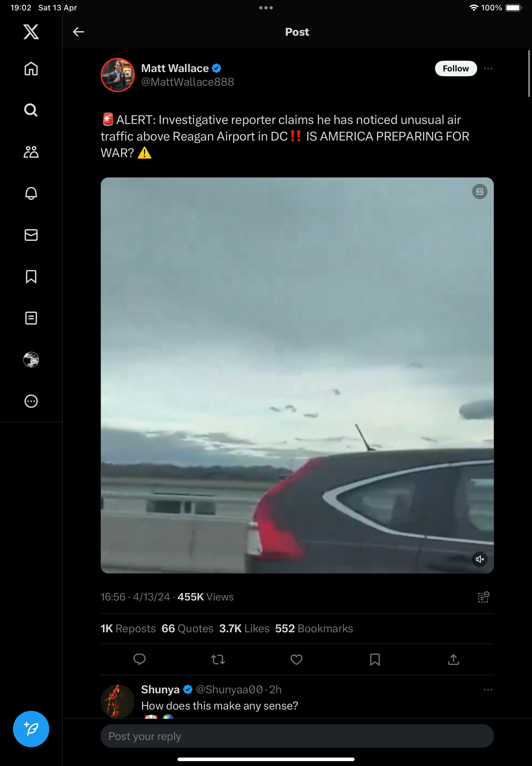
Task: Open Notifications bell icon
Action: tap(31, 193)
